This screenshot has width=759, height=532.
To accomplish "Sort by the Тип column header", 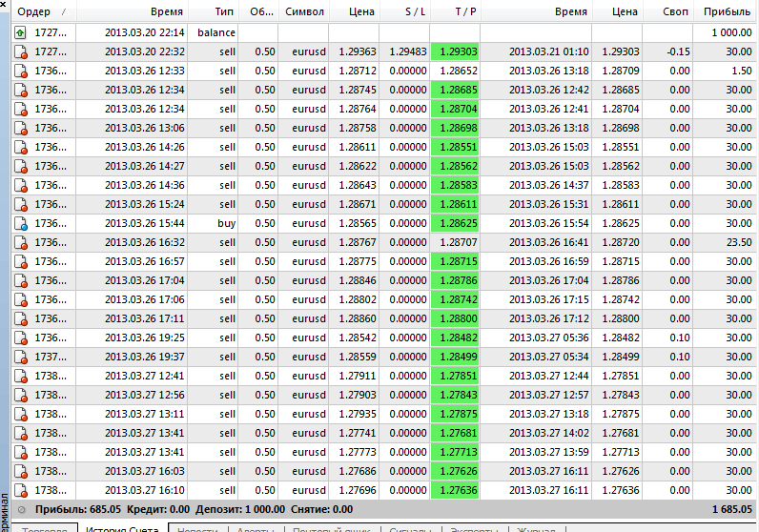I will pos(213,11).
